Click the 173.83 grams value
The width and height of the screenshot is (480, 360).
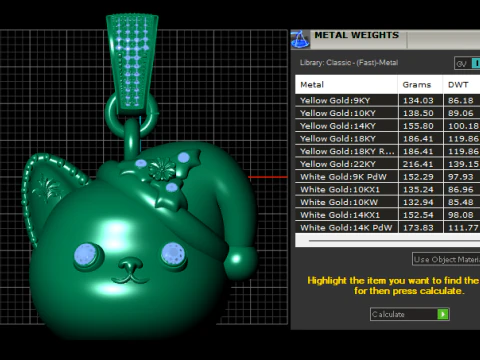click(x=418, y=227)
